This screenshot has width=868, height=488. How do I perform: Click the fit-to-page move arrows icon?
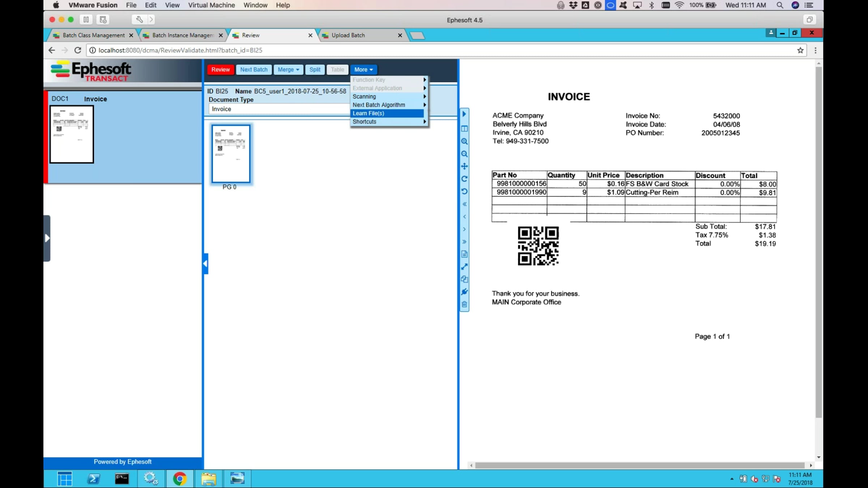click(464, 166)
